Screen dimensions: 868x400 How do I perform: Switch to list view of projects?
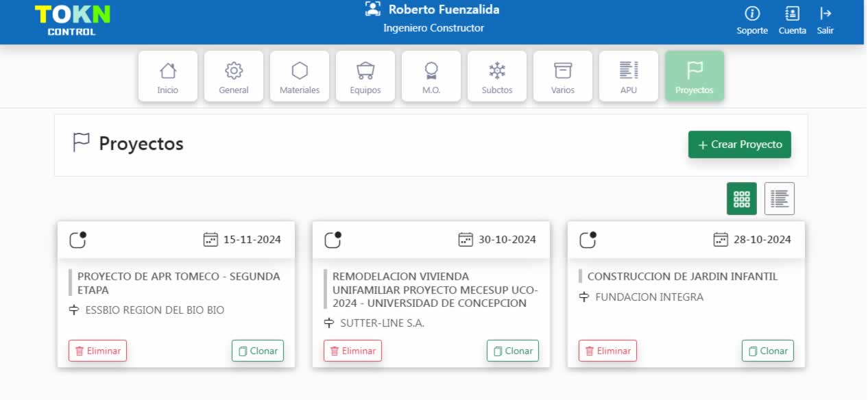(780, 199)
